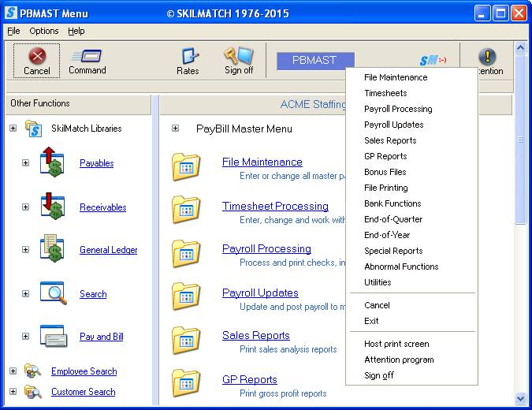Viewport: 532px width, 410px height.
Task: Click the SM smiley logo icon
Action: pyautogui.click(x=433, y=61)
